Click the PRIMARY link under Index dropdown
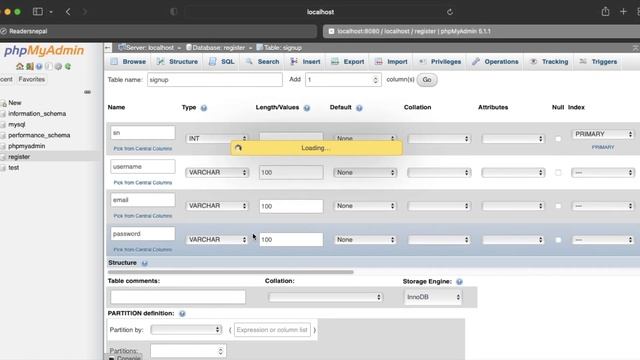Image resolution: width=640 pixels, height=360 pixels. (x=603, y=147)
